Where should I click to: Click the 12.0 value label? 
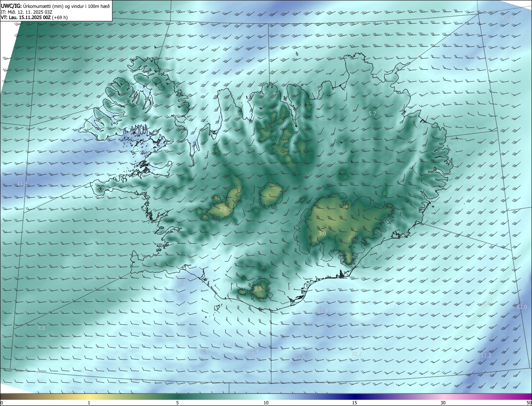click(x=522, y=307)
